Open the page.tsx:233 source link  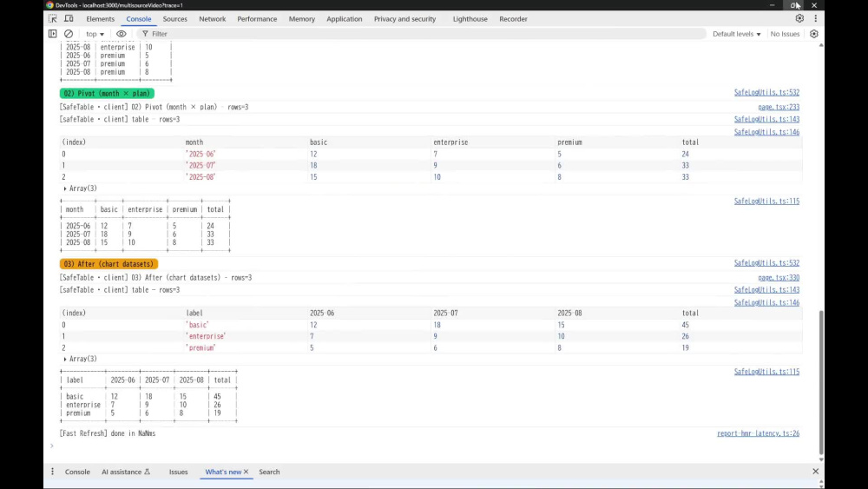coord(779,107)
